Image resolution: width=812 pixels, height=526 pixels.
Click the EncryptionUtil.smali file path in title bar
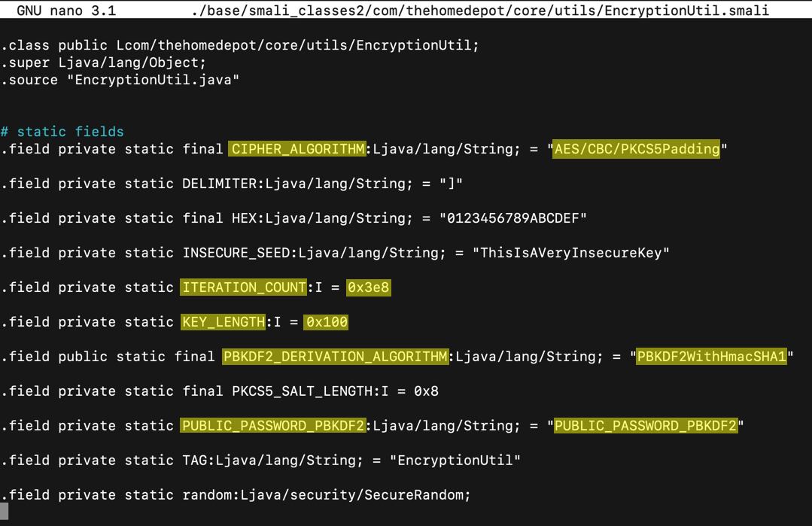pyautogui.click(x=480, y=10)
